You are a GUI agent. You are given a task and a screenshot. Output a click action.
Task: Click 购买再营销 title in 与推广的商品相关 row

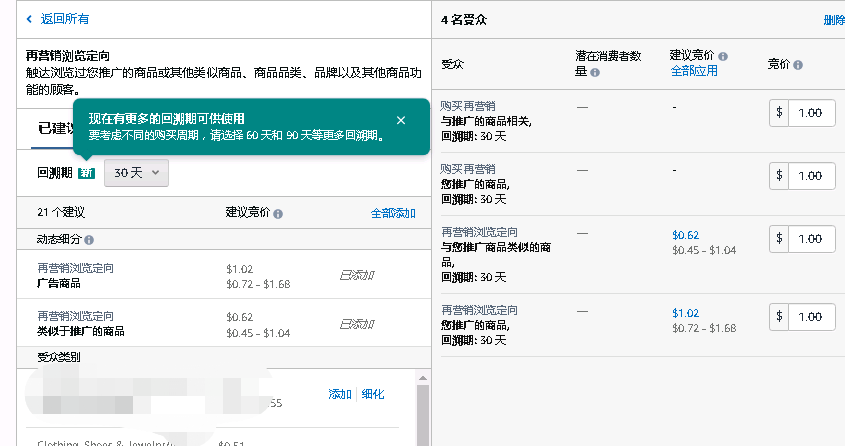468,106
